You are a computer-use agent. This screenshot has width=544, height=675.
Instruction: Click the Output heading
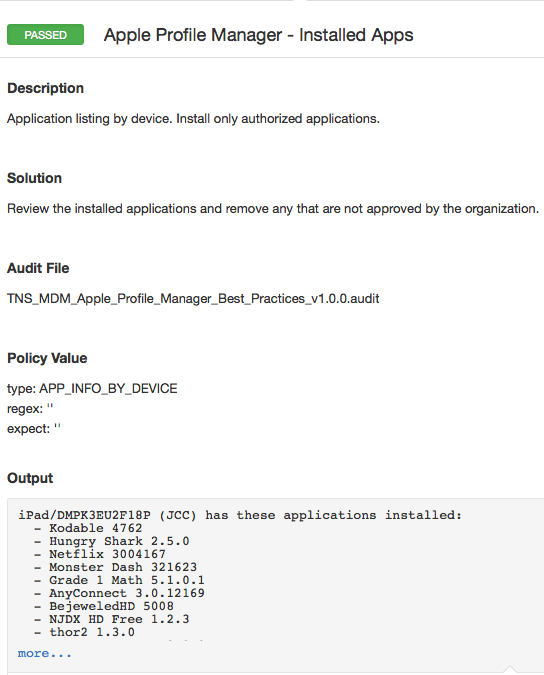click(x=30, y=478)
